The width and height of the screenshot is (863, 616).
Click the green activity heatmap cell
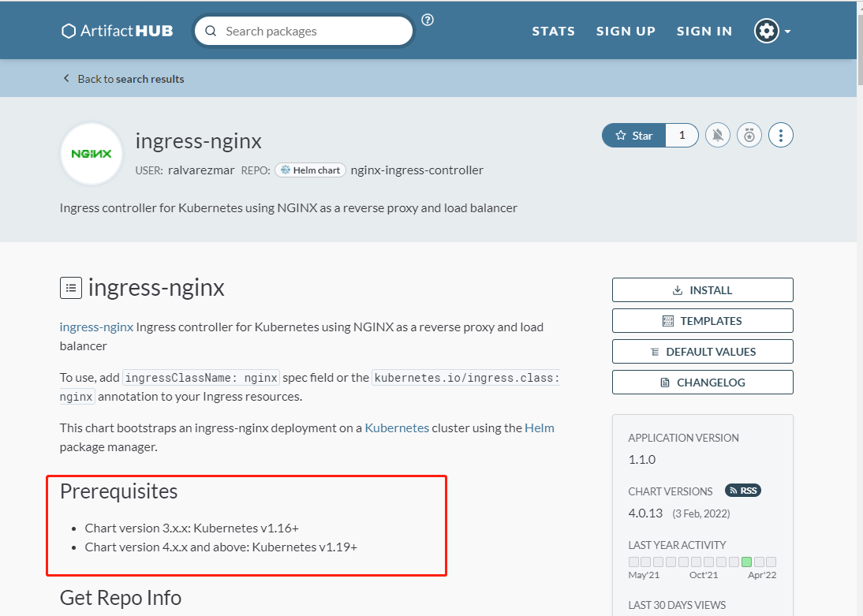[746, 562]
